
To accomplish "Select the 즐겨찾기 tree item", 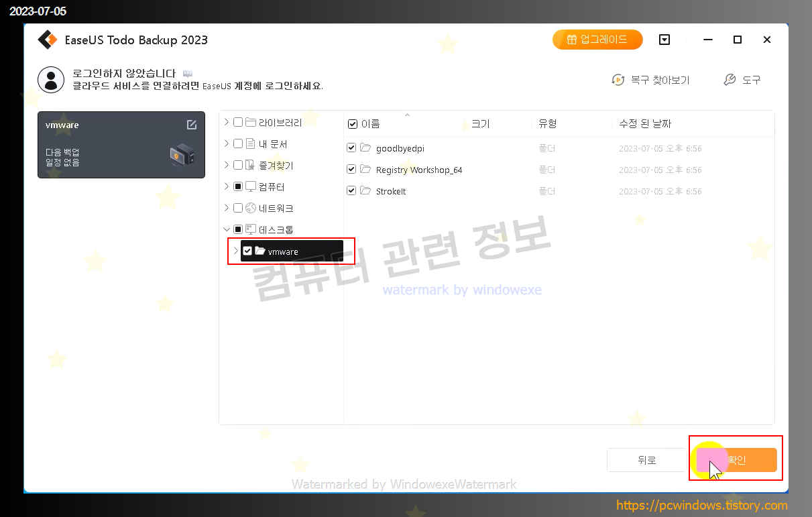I will [276, 166].
